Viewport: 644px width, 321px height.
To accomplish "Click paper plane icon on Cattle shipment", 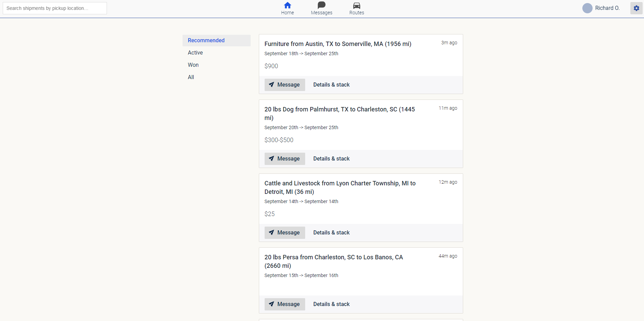I will (x=271, y=233).
